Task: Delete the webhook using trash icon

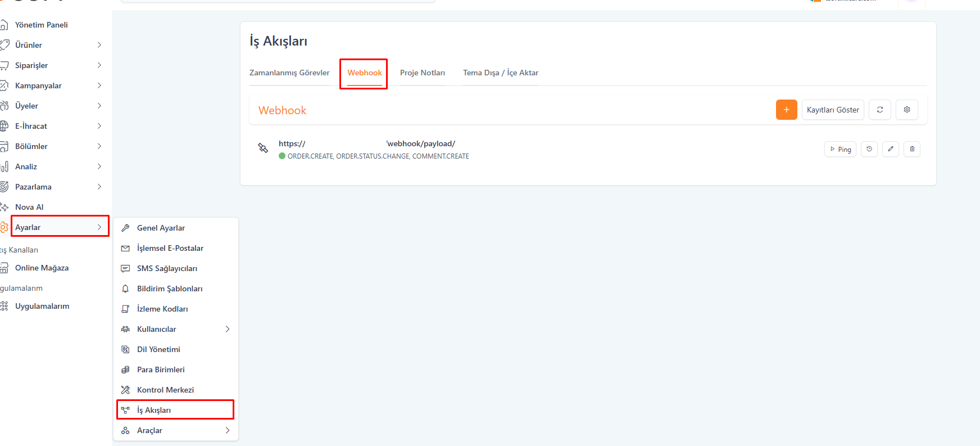Action: click(x=911, y=149)
